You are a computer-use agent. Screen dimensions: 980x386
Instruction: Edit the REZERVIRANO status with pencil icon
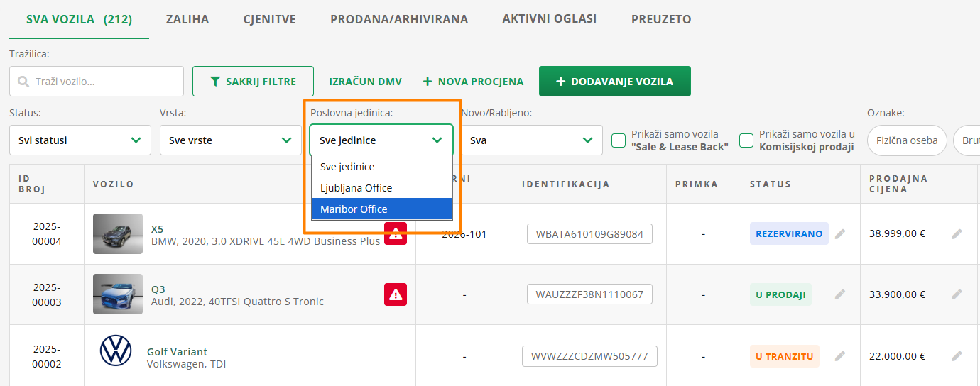tap(840, 233)
